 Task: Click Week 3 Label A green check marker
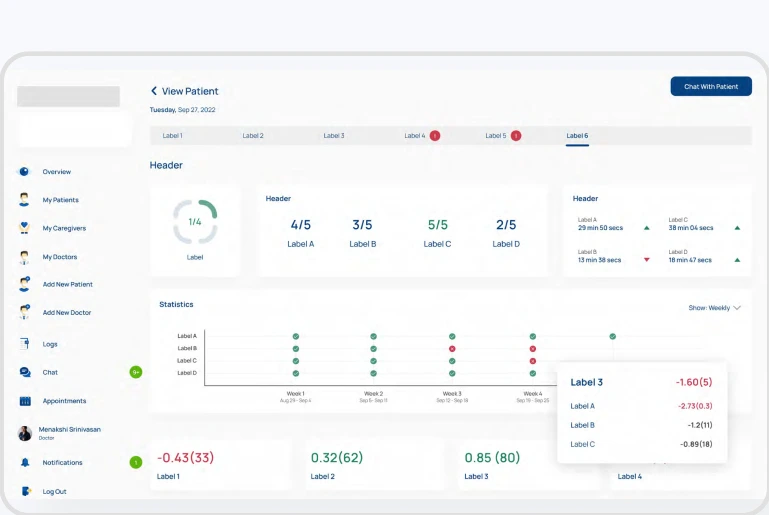pos(452,336)
